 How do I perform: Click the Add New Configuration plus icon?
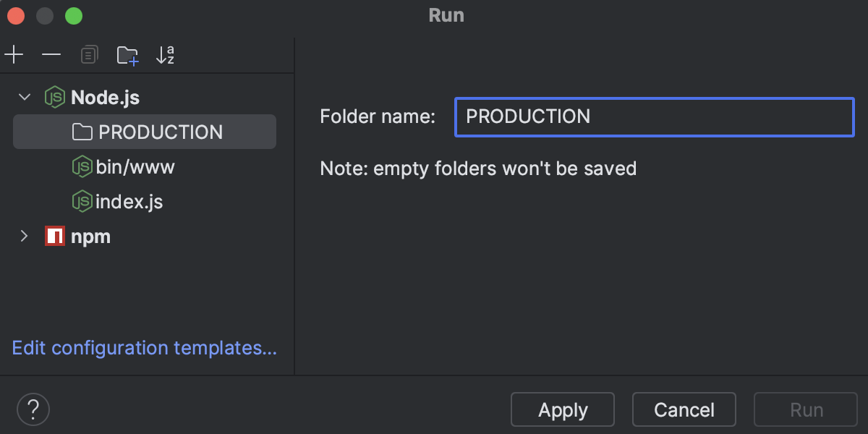pyautogui.click(x=14, y=55)
